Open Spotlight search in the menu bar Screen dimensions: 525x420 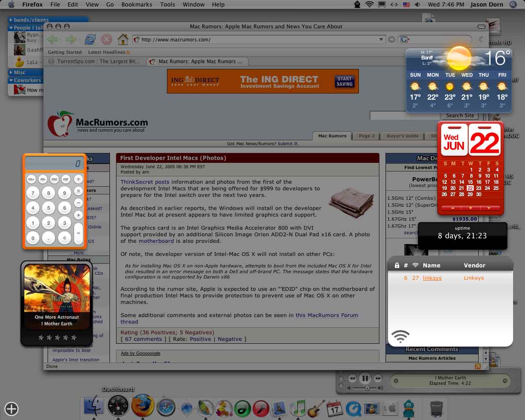[x=513, y=5]
